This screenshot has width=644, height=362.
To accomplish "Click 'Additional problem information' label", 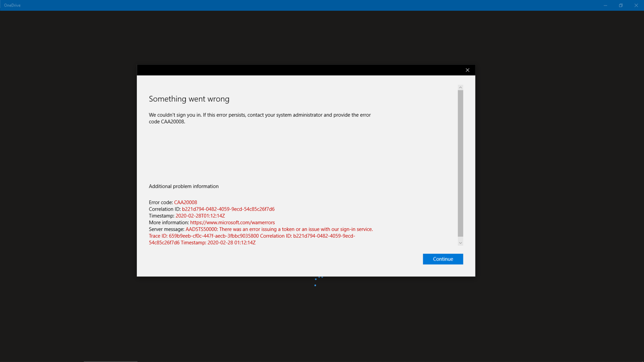I will (184, 186).
